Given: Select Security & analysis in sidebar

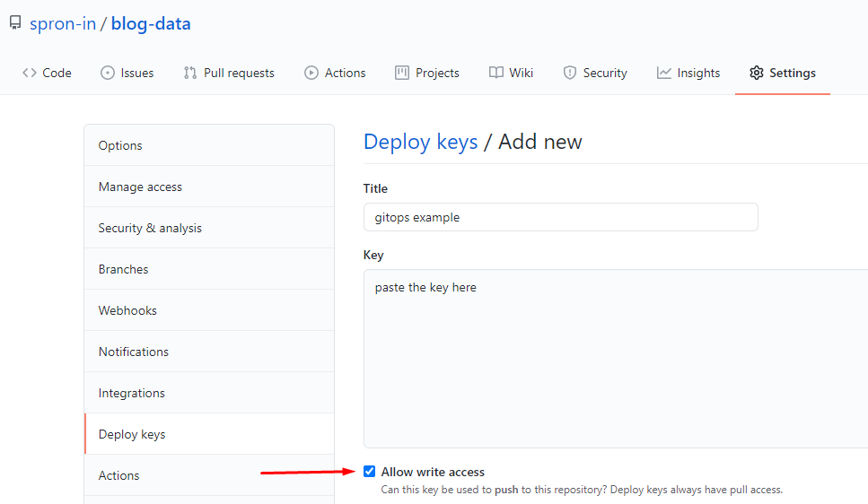Looking at the screenshot, I should pos(150,228).
